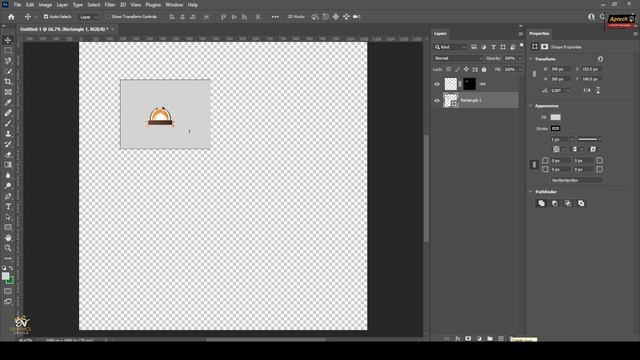Image resolution: width=640 pixels, height=360 pixels.
Task: Flip horizontal in Transform section
Action: (x=587, y=90)
